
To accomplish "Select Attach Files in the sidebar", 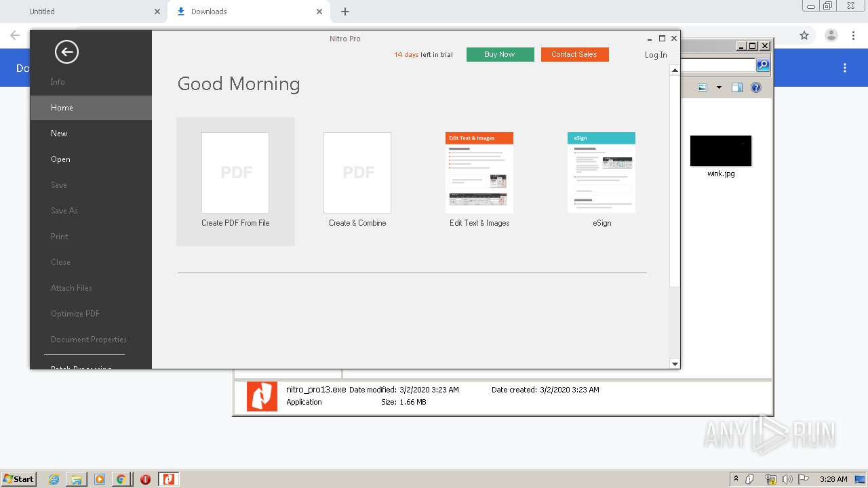I will click(x=91, y=288).
